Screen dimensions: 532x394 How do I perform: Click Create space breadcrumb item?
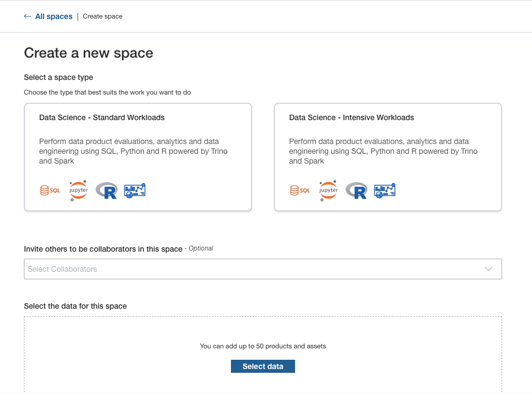(103, 16)
